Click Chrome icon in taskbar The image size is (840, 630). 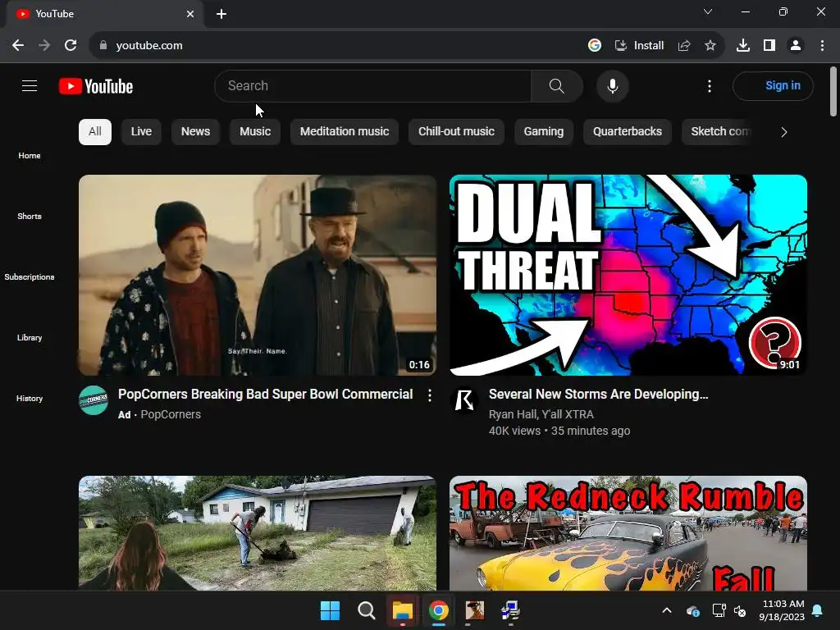click(x=438, y=610)
